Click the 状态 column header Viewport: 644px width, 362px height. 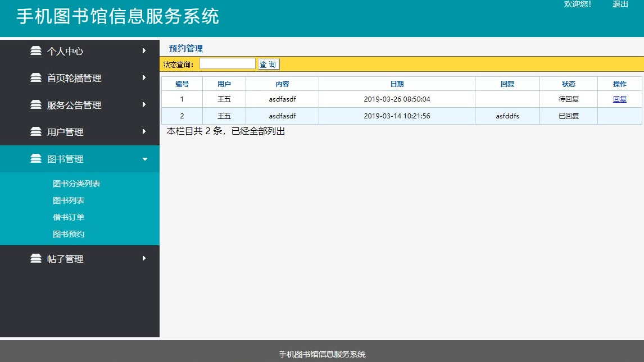tap(569, 84)
